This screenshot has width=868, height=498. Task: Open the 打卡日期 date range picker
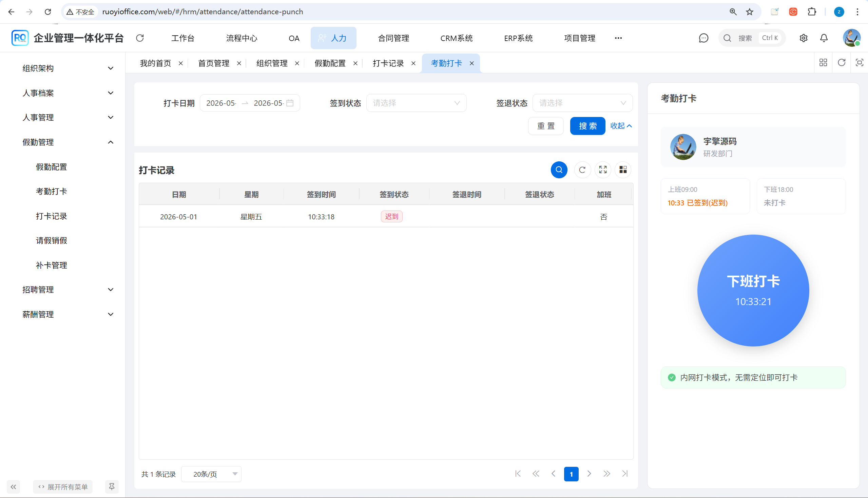pyautogui.click(x=250, y=103)
